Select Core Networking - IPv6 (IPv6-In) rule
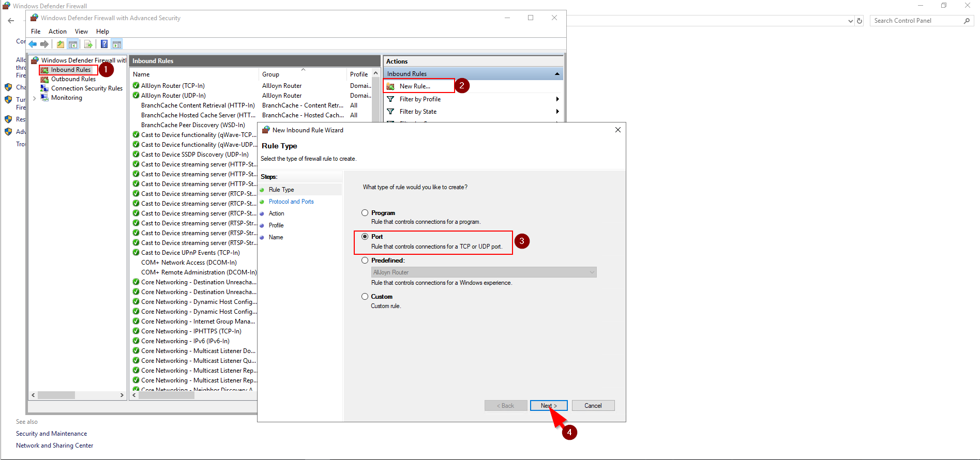The image size is (980, 460). (185, 341)
